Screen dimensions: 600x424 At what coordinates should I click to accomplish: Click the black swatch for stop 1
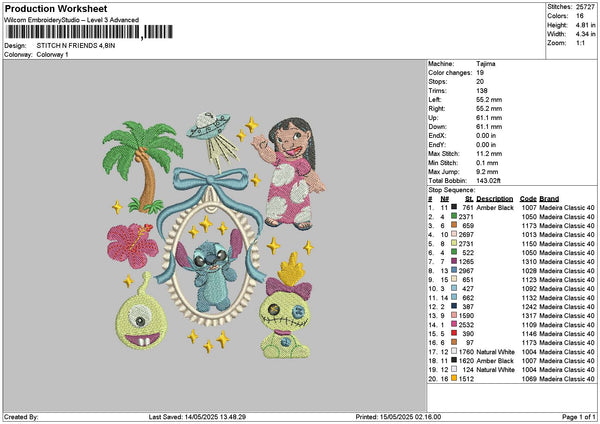click(454, 207)
